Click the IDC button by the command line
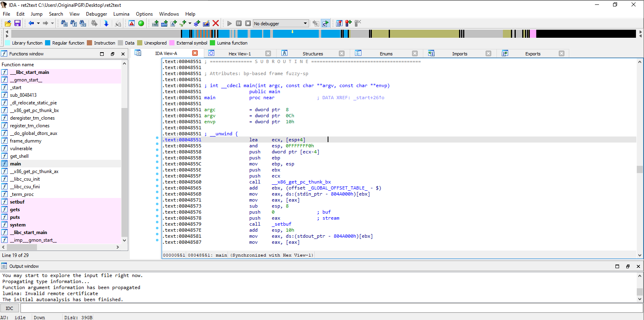This screenshot has width=644, height=320. pyautogui.click(x=10, y=308)
